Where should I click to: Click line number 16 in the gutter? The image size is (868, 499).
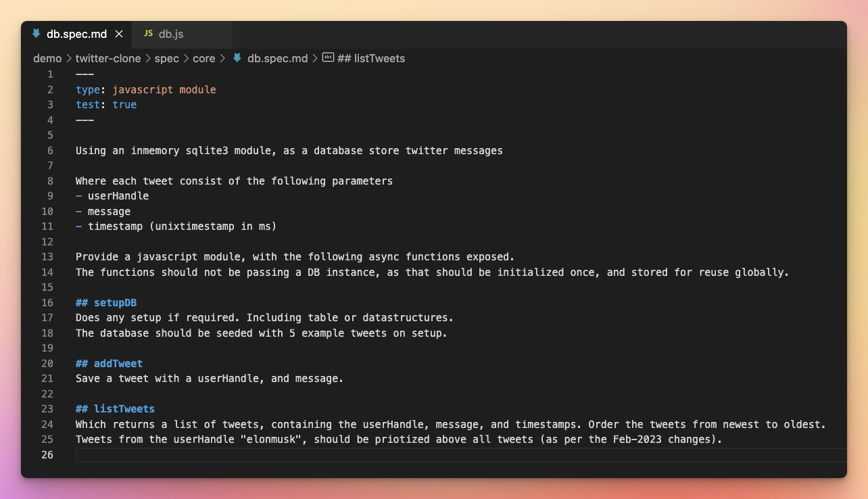click(x=47, y=302)
